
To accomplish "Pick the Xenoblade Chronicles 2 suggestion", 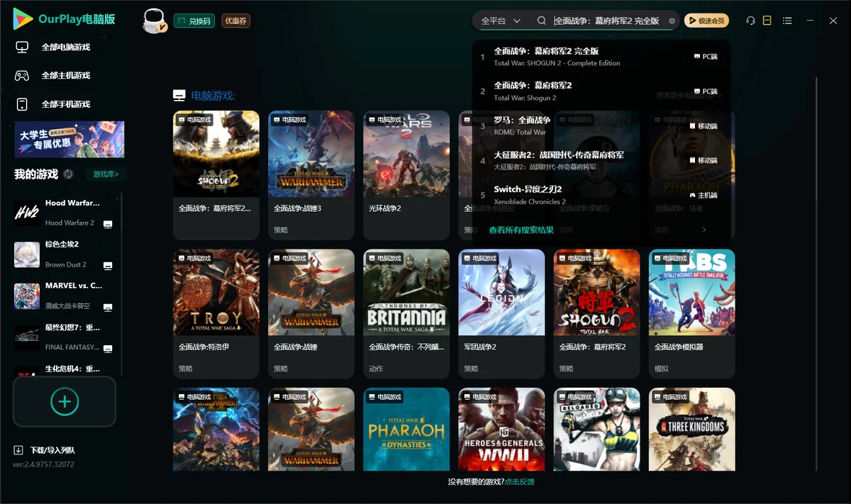I will 601,195.
